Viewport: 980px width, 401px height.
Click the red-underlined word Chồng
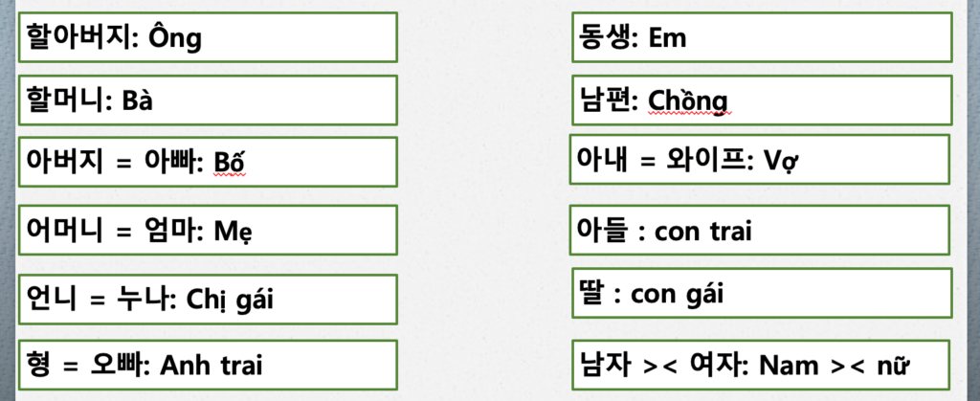click(x=688, y=100)
